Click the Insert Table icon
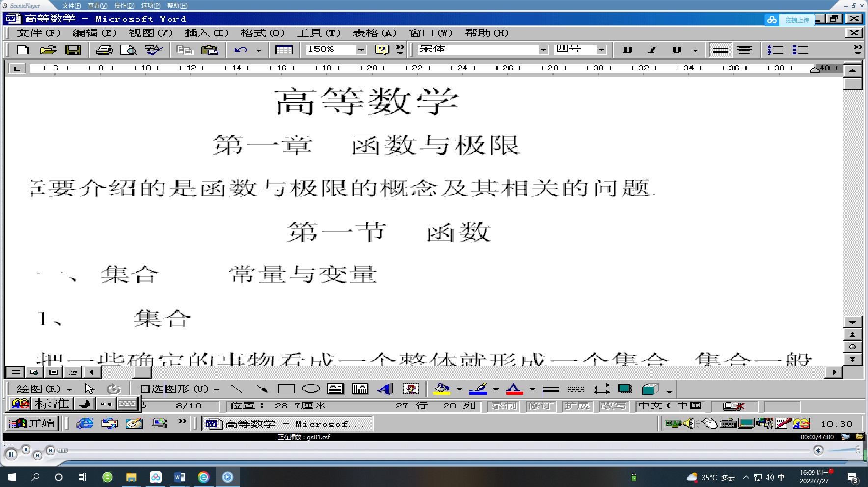This screenshot has height=487, width=868. point(284,50)
